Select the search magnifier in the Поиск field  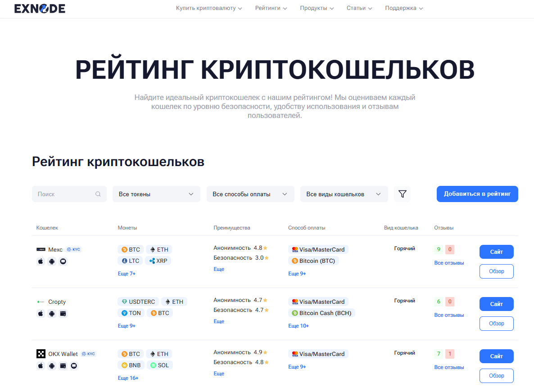(x=98, y=194)
